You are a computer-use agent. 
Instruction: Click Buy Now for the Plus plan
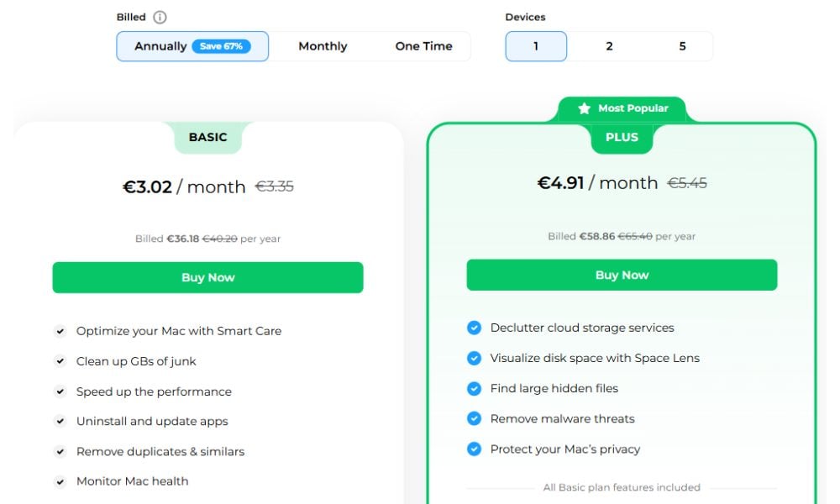coord(622,275)
